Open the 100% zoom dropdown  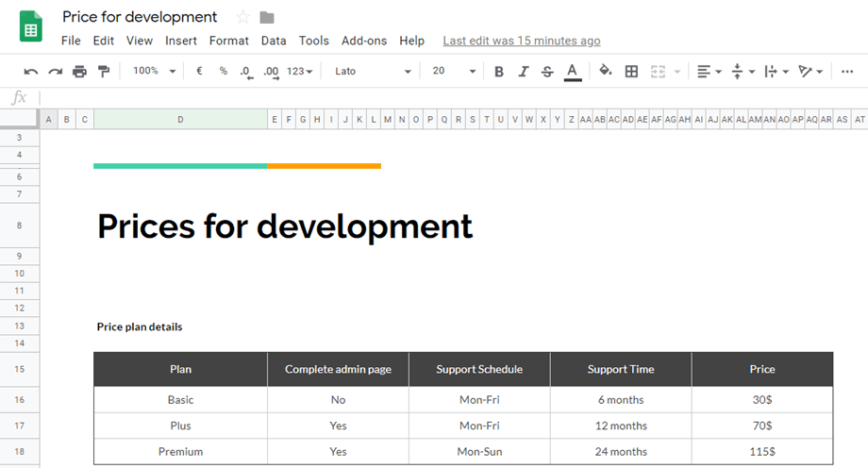click(154, 72)
